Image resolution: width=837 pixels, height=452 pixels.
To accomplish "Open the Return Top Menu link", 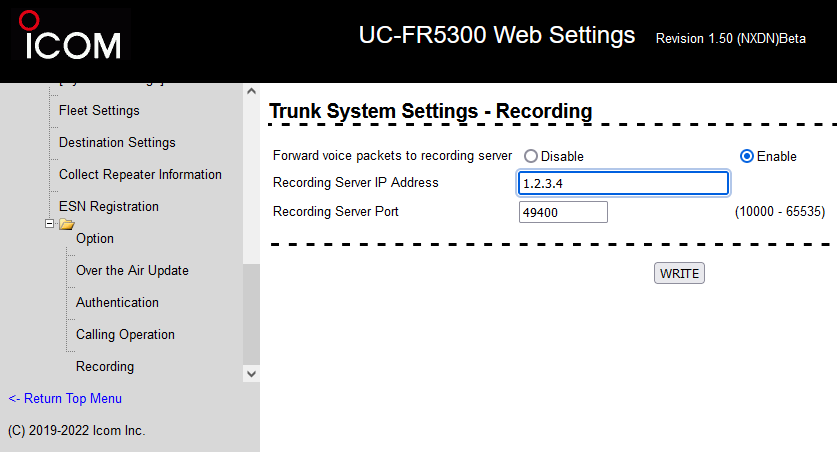I will 65,398.
